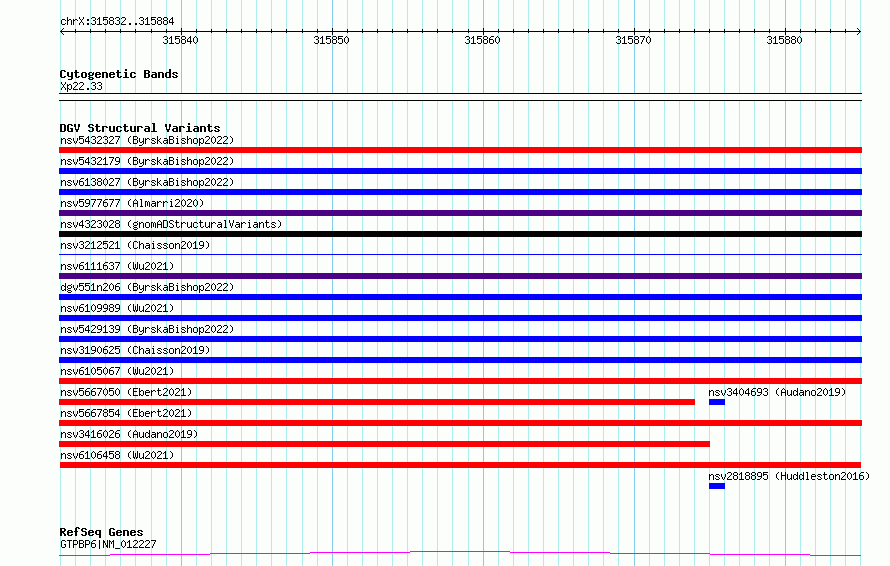The image size is (890, 566).
Task: Open dgv551n206 (ByrskaBishop2022) variant
Action: (x=147, y=287)
